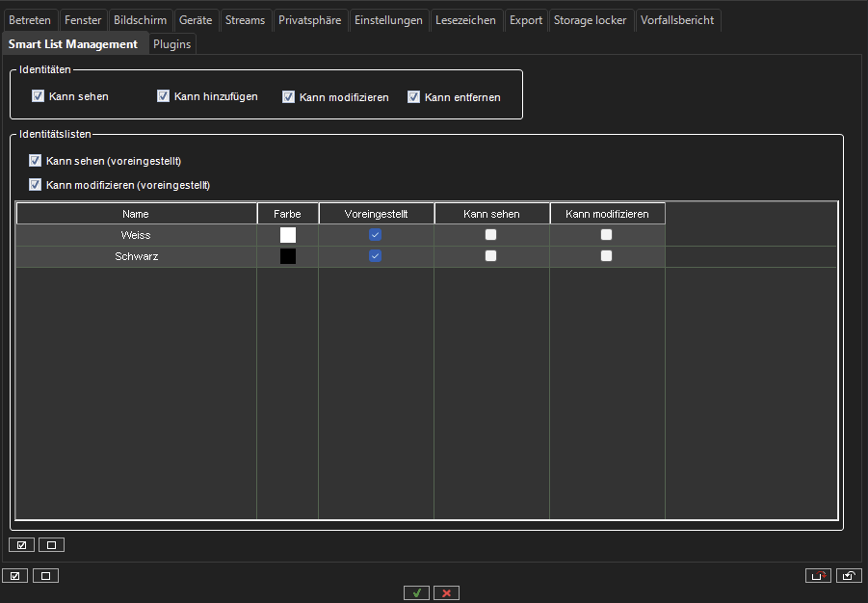Select the 'Weiss' name cell

tap(136, 235)
